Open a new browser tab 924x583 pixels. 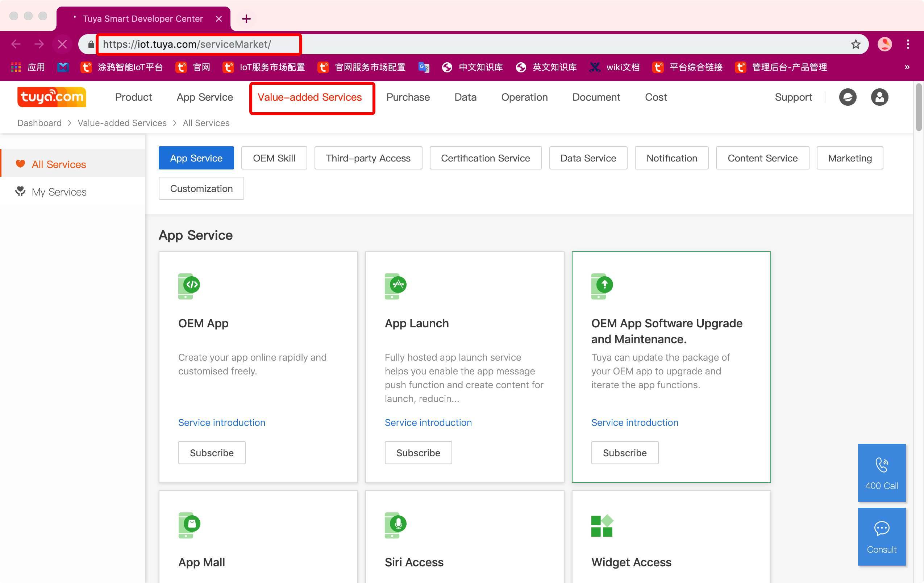tap(246, 18)
